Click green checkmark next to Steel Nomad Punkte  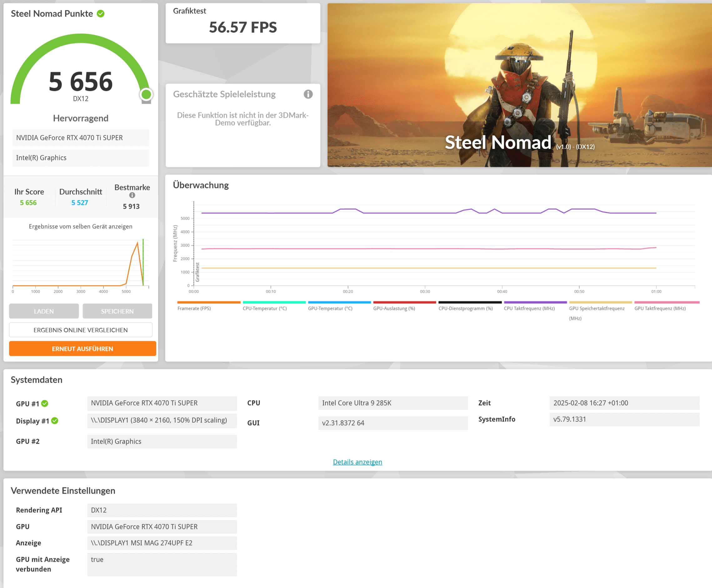tap(101, 13)
